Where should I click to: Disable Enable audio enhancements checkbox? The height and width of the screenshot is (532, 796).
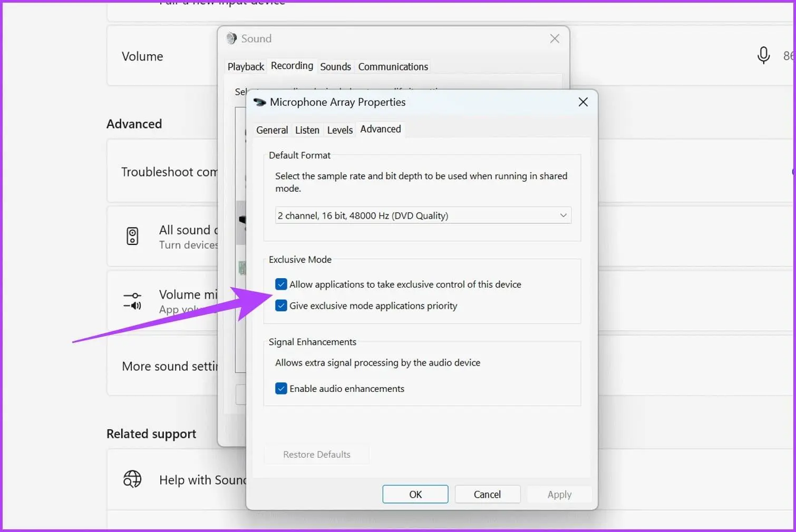click(x=281, y=389)
